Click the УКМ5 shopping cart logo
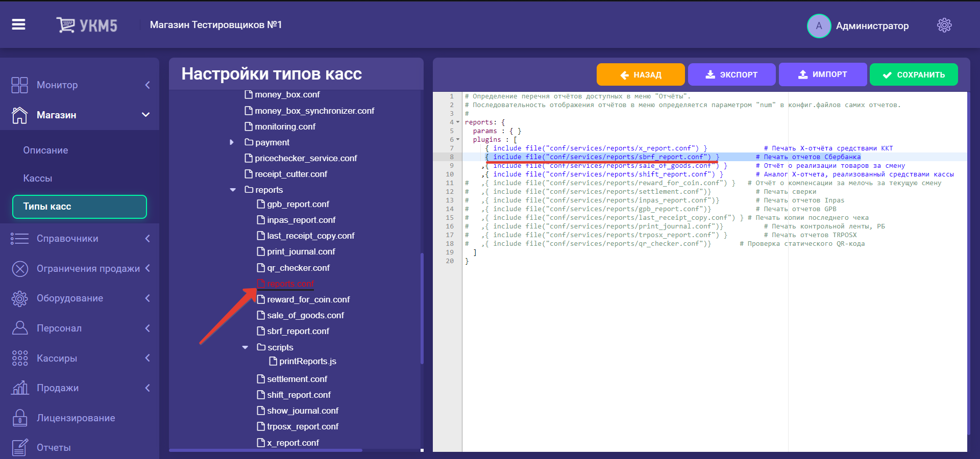 coord(87,25)
